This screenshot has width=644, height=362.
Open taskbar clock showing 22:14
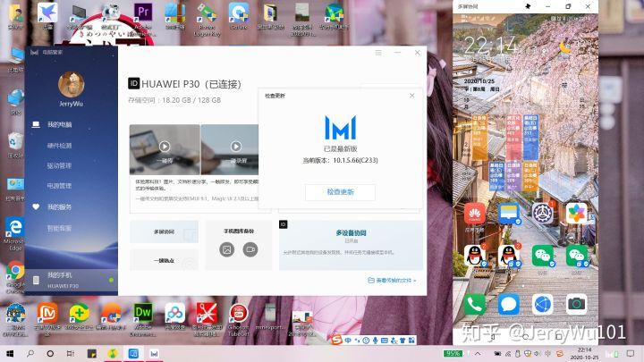click(x=584, y=353)
